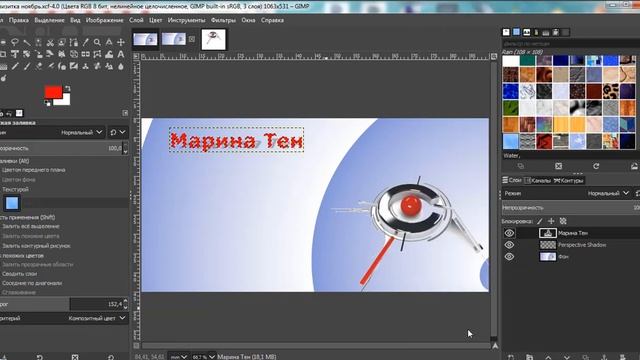Viewport: 640px width, 360px height.
Task: Select the Move tool
Action: point(121,42)
